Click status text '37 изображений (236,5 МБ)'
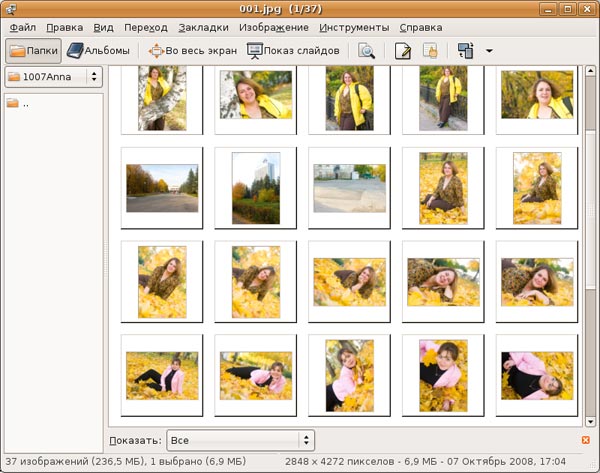The image size is (600, 473). (x=75, y=462)
